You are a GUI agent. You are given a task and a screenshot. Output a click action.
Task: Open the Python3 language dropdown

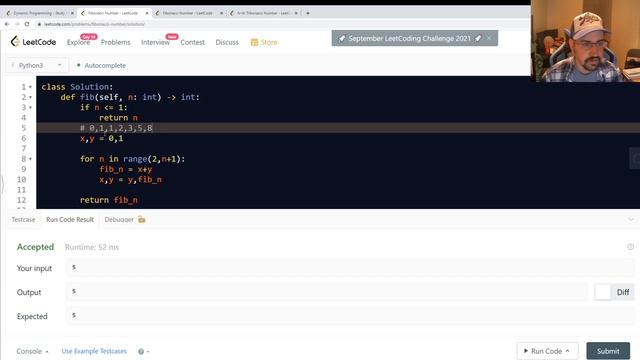pyautogui.click(x=37, y=65)
